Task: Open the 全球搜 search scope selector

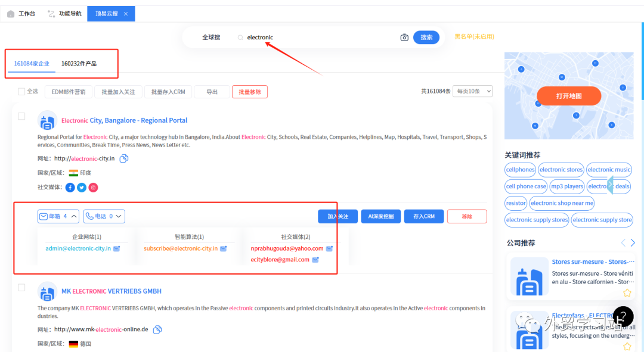Action: [211, 38]
